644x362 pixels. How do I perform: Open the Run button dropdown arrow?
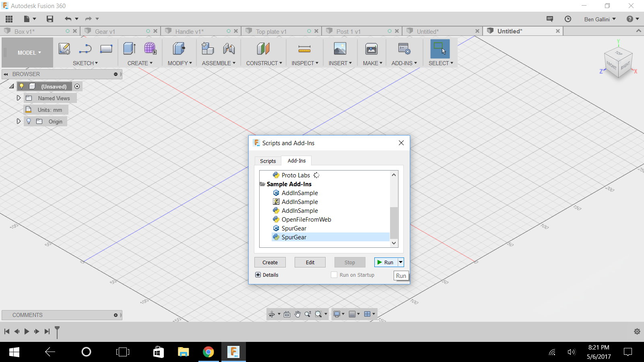tap(401, 262)
